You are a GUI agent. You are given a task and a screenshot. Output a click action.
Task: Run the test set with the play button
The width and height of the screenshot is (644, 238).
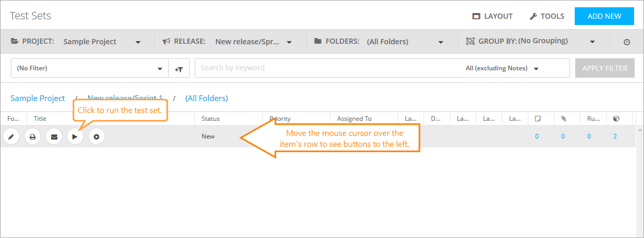75,137
